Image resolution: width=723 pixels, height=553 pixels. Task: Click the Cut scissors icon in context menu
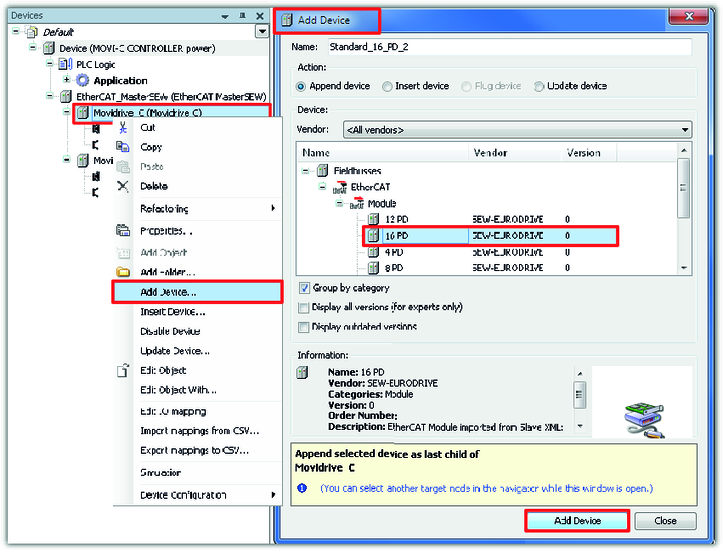point(123,127)
